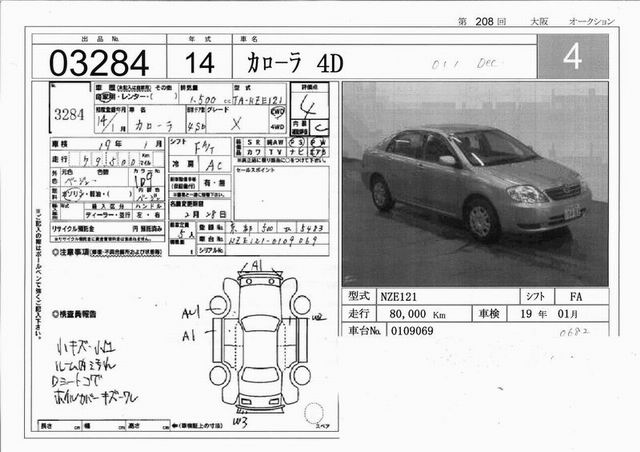Click the 有・無 option field
640x452 pixels.
tap(215, 183)
